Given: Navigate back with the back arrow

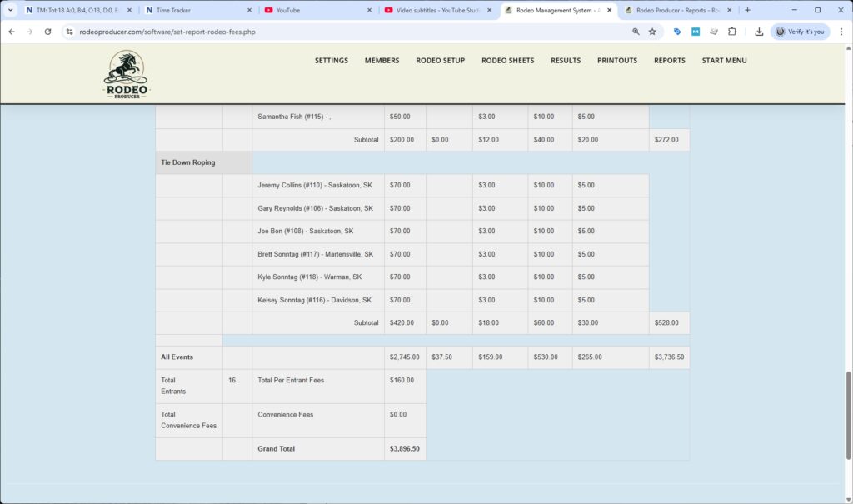Looking at the screenshot, I should (x=11, y=32).
